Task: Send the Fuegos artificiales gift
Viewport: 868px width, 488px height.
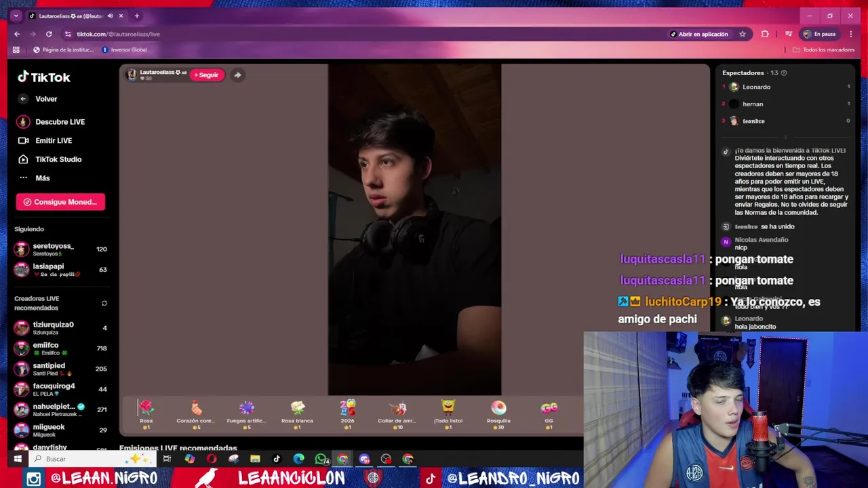Action: tap(246, 415)
